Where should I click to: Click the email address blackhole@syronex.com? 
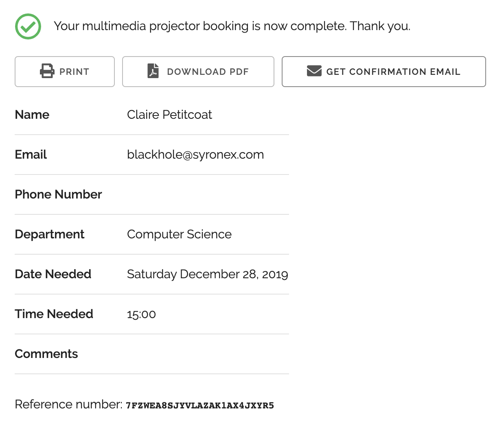click(x=195, y=155)
